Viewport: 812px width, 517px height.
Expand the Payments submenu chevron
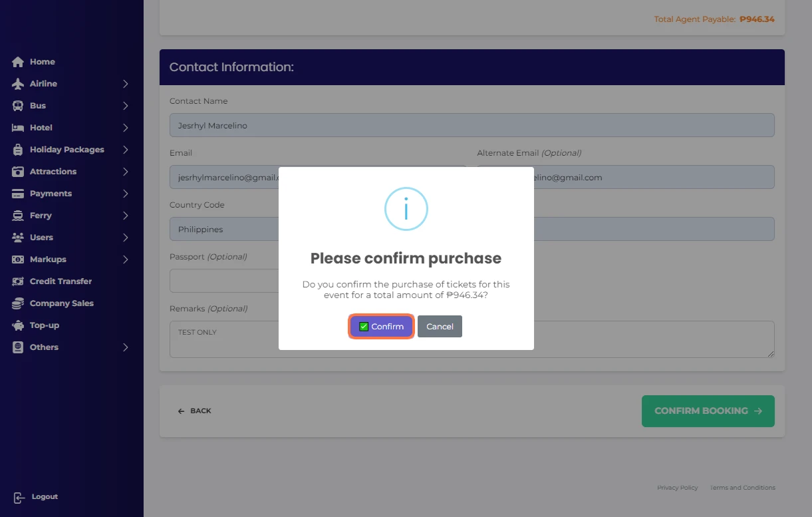click(125, 194)
